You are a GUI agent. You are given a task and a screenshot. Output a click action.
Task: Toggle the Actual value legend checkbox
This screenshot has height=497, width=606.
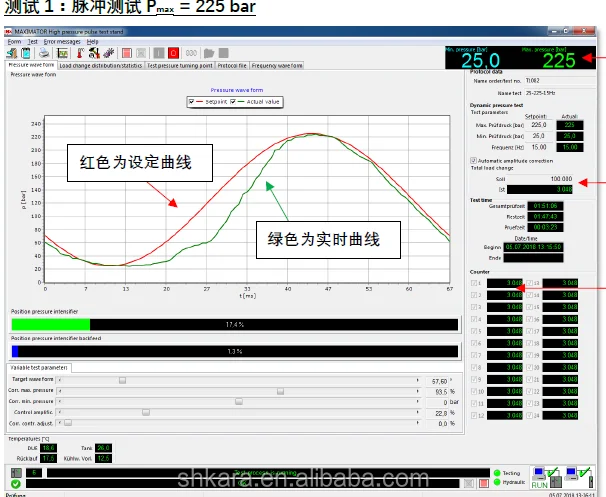coord(234,101)
